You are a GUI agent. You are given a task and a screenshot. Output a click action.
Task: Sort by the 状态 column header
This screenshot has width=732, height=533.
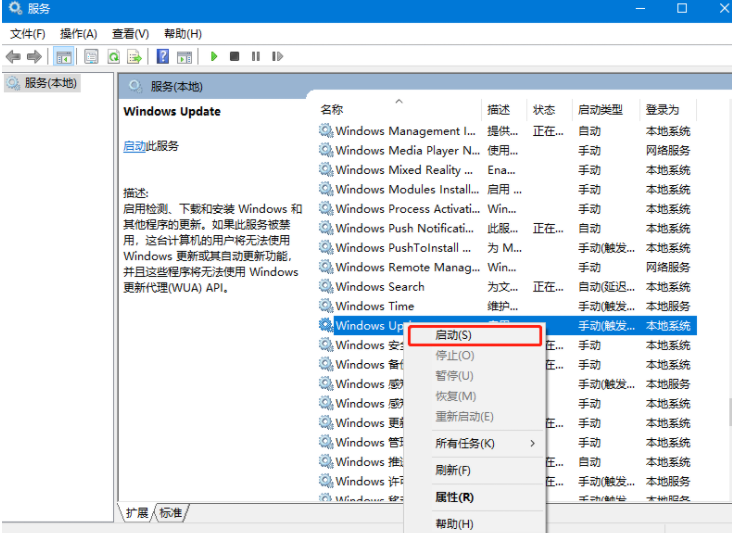(x=549, y=110)
